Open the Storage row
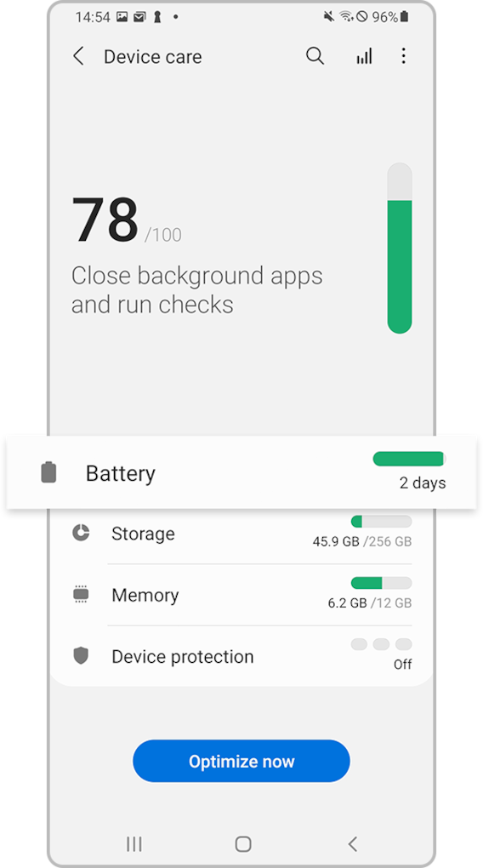 (x=241, y=533)
